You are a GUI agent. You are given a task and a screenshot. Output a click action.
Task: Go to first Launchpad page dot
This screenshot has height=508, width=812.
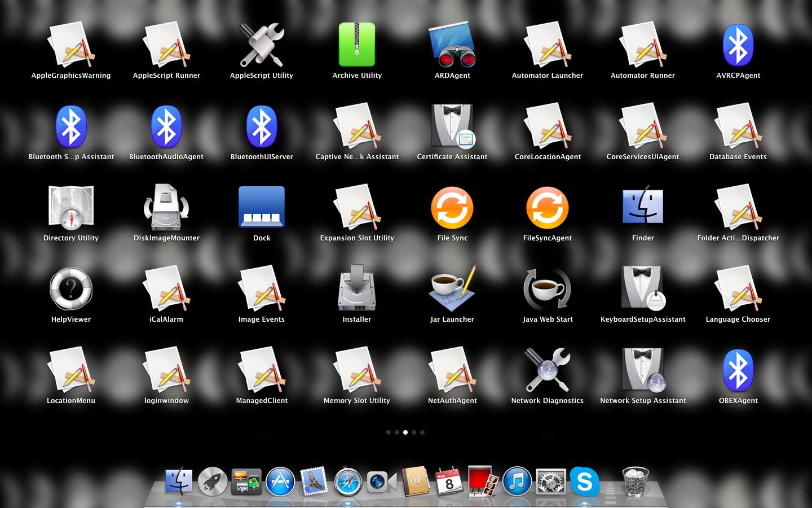(389, 432)
